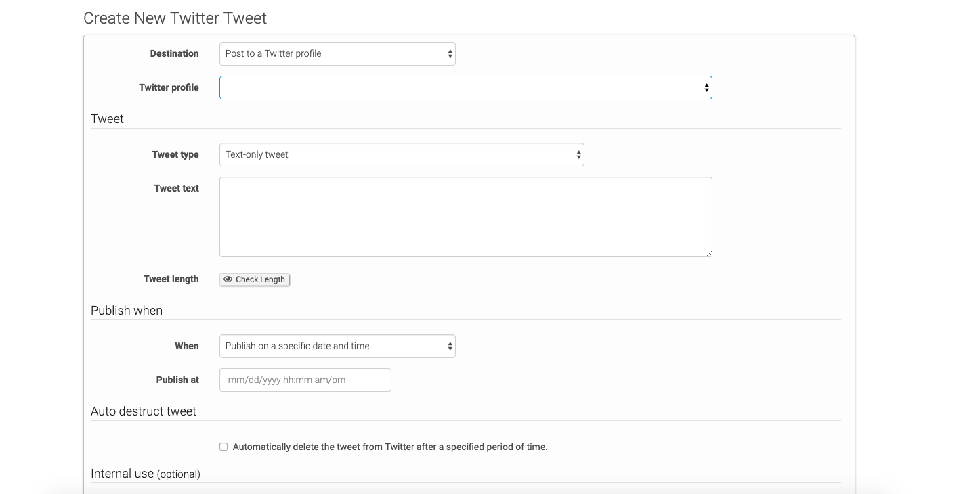Click the Check Length button

point(255,279)
